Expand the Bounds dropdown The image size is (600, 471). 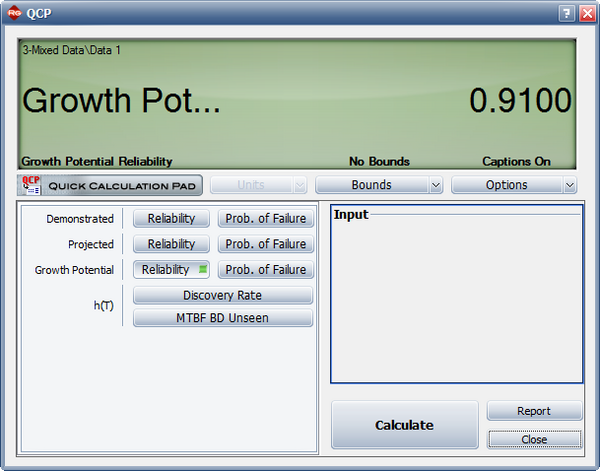(379, 185)
